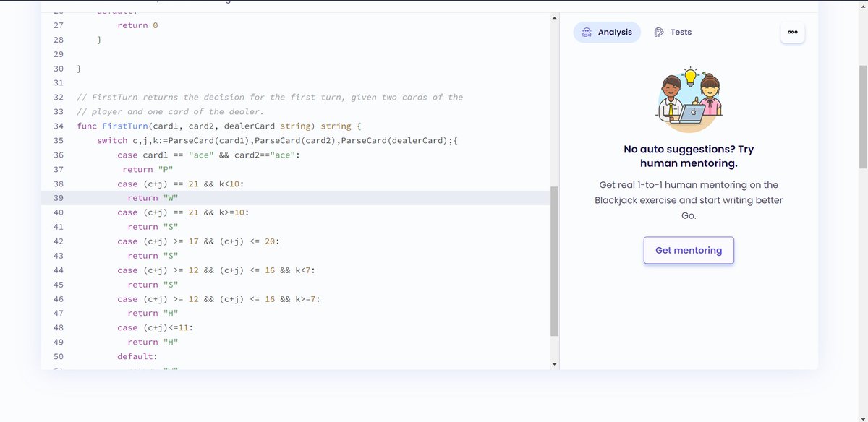
Task: Switch to the Analysis tab
Action: pyautogui.click(x=607, y=32)
